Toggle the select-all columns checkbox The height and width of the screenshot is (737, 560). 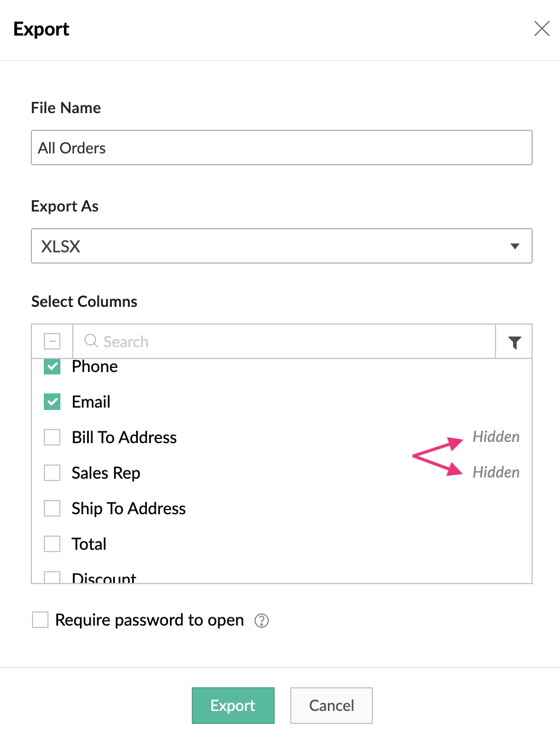pos(52,341)
